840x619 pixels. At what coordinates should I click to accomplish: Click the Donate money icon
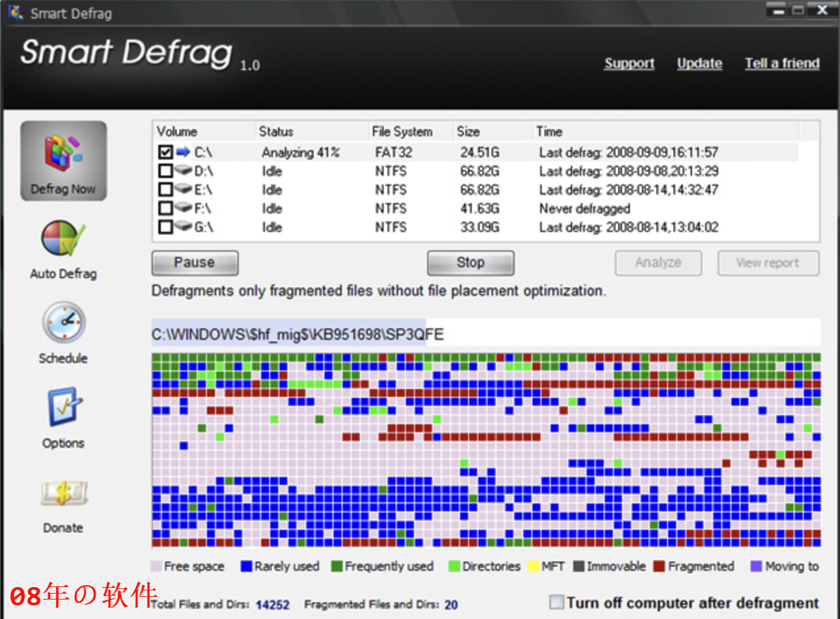pyautogui.click(x=63, y=493)
